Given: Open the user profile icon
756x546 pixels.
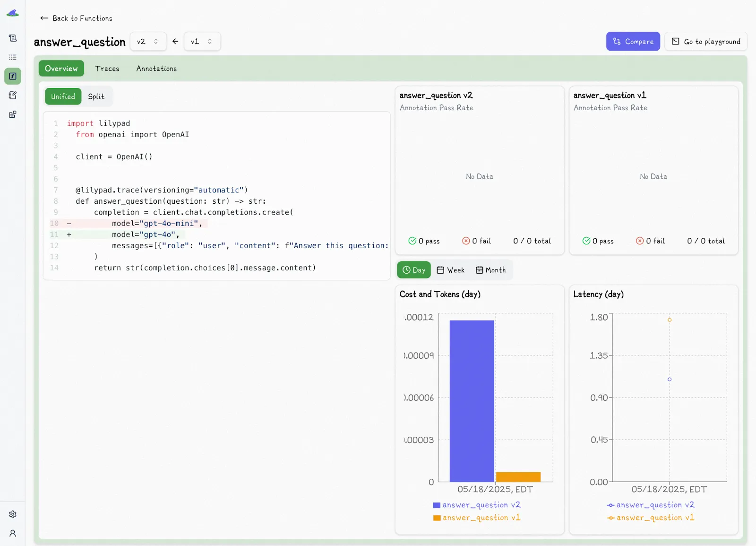Looking at the screenshot, I should click(x=13, y=533).
